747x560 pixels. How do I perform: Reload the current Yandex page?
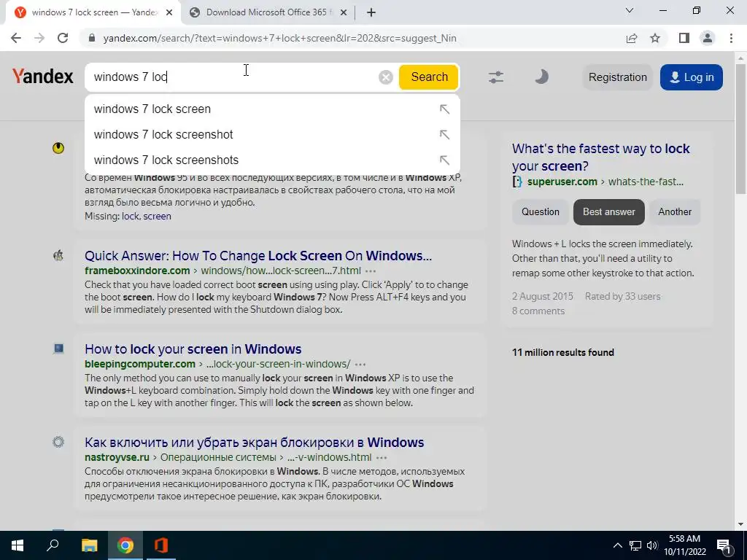(63, 38)
